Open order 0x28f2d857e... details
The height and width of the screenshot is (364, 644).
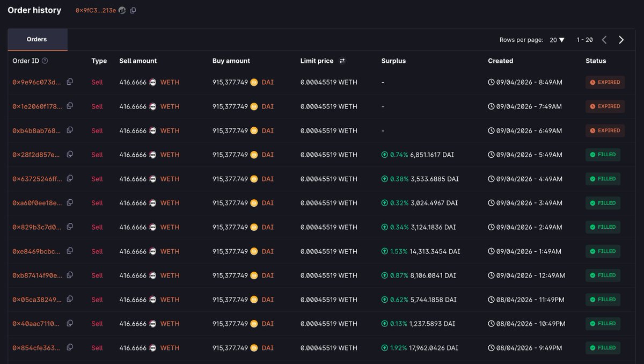pos(36,155)
